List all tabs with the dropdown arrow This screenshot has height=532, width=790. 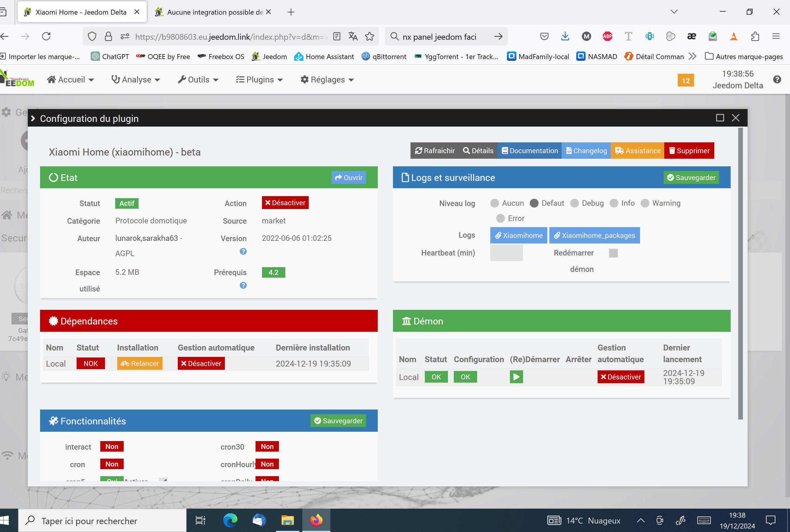pyautogui.click(x=674, y=12)
